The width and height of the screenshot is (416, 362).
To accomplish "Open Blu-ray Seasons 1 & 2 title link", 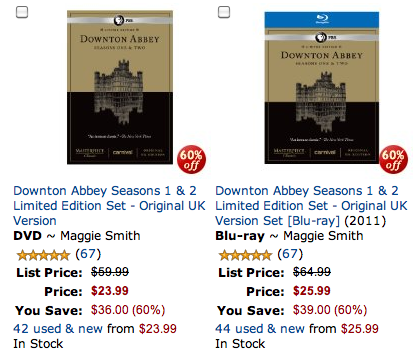I will [x=311, y=206].
